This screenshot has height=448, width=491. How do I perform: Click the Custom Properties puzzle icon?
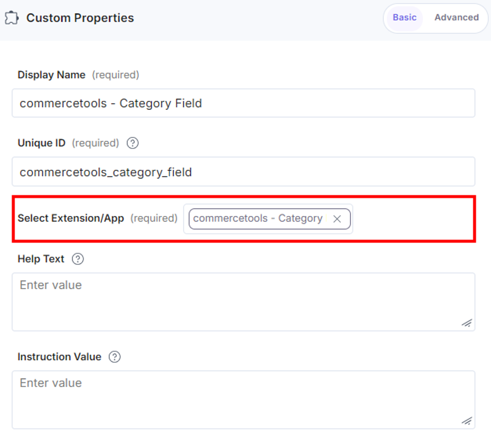[12, 18]
